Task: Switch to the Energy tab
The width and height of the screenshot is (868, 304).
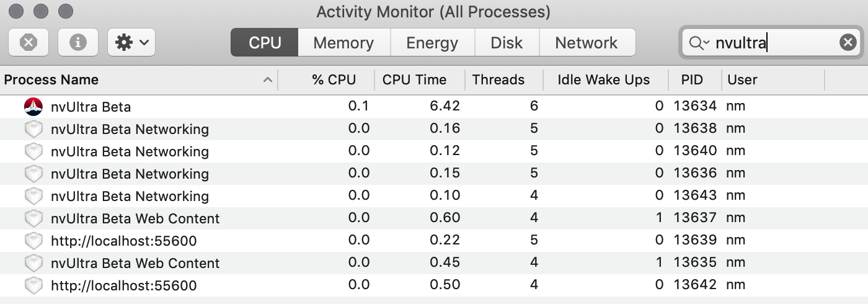Action: click(x=432, y=42)
